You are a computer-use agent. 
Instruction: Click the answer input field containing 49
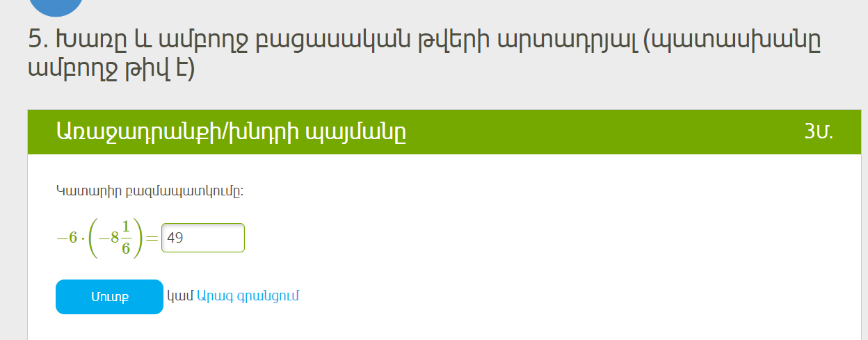pos(202,238)
